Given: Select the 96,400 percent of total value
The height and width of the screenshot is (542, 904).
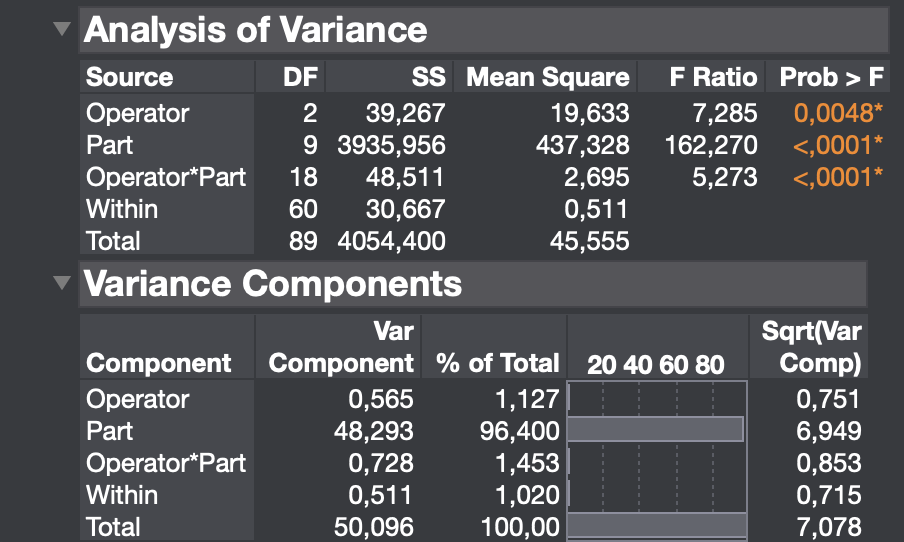Looking at the screenshot, I should coord(526,431).
